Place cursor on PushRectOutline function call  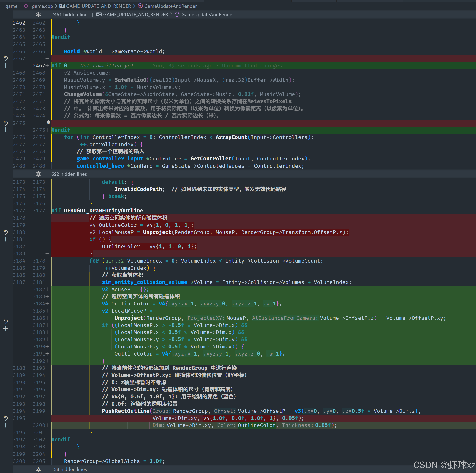click(x=126, y=411)
